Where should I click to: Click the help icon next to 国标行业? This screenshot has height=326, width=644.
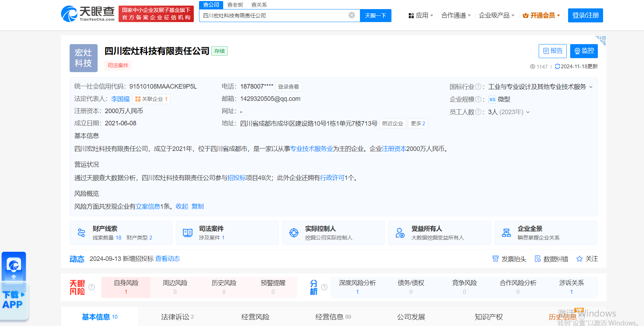[x=478, y=86]
